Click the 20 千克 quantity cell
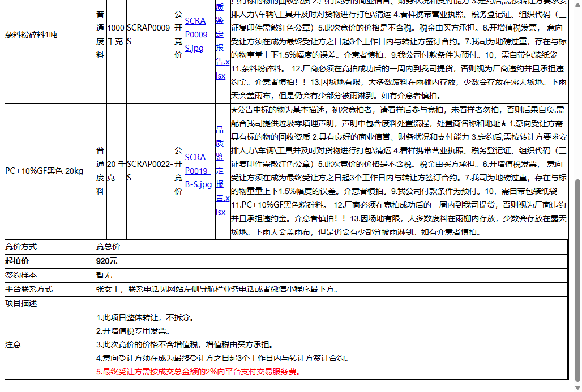This screenshot has width=582, height=392. coord(116,171)
